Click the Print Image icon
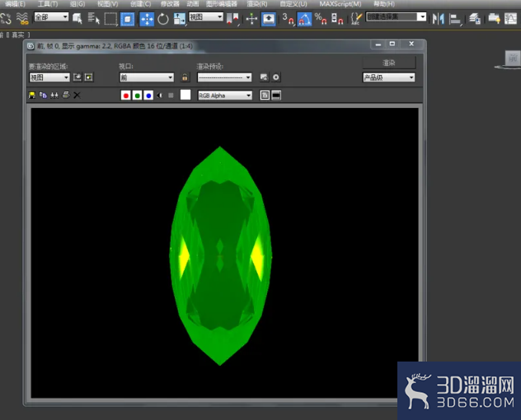Image resolution: width=521 pixels, height=420 pixels. click(x=66, y=96)
